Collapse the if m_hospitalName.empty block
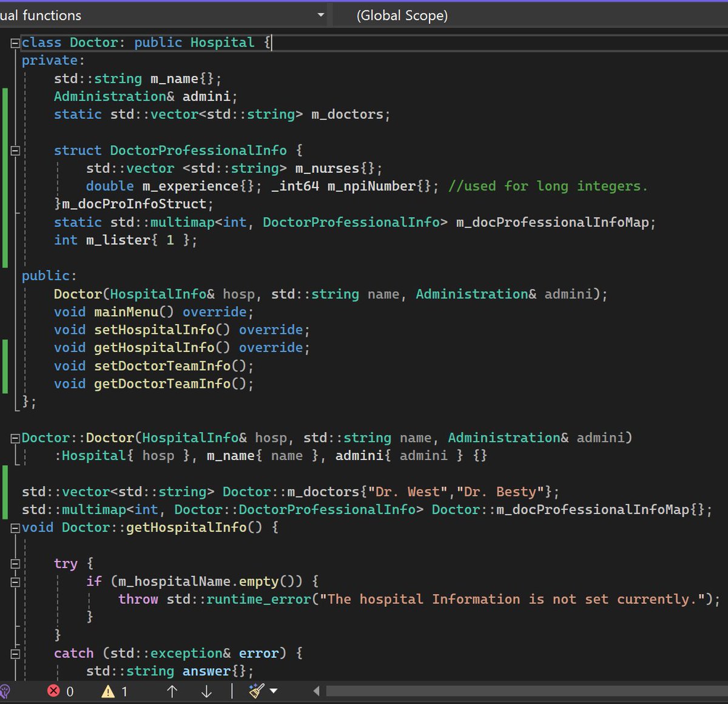The width and height of the screenshot is (728, 704). [15, 582]
